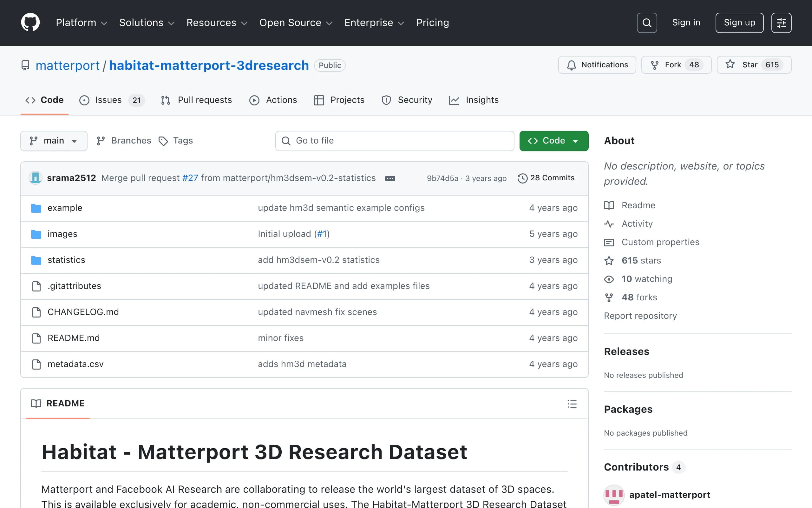812x508 pixels.
Task: Click the srama2512 avatar
Action: click(x=35, y=178)
